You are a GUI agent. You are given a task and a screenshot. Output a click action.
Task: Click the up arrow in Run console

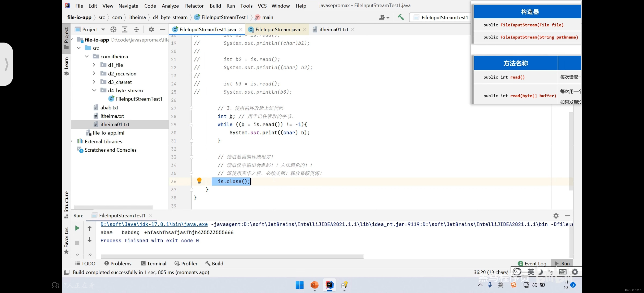pos(89,228)
